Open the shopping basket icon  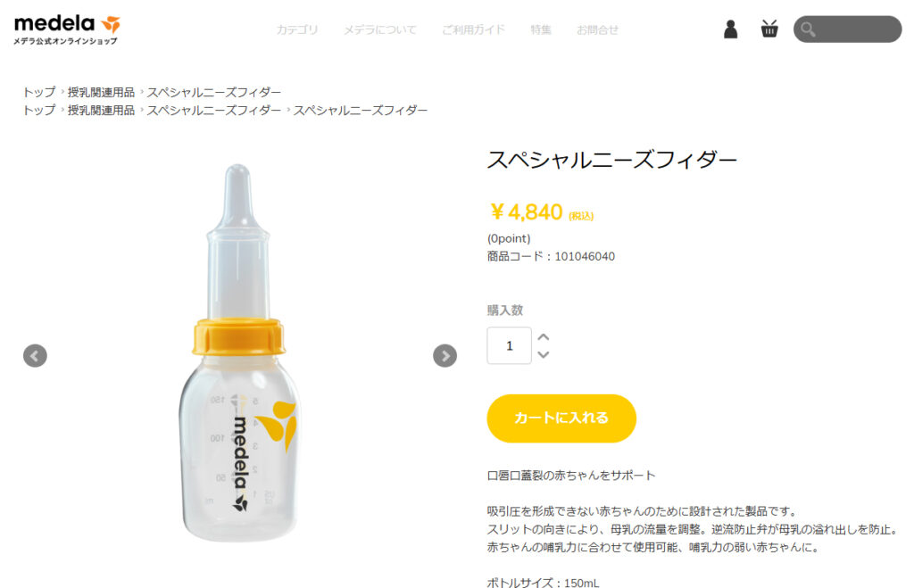click(x=769, y=29)
